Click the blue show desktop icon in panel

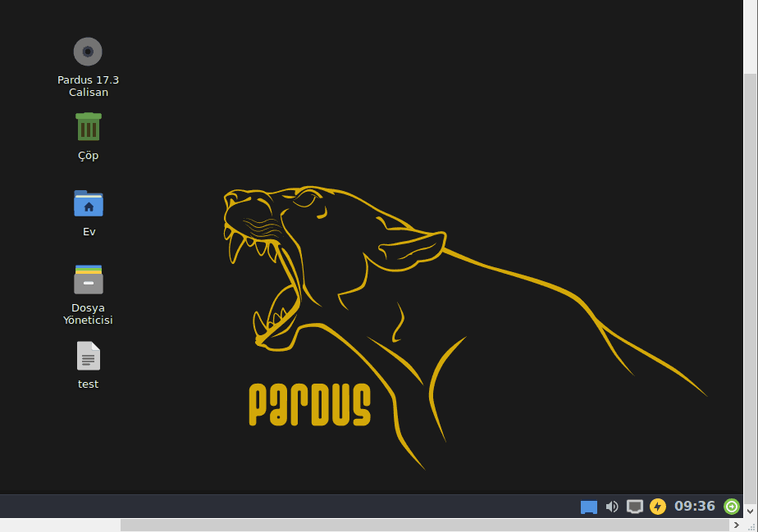(x=588, y=507)
